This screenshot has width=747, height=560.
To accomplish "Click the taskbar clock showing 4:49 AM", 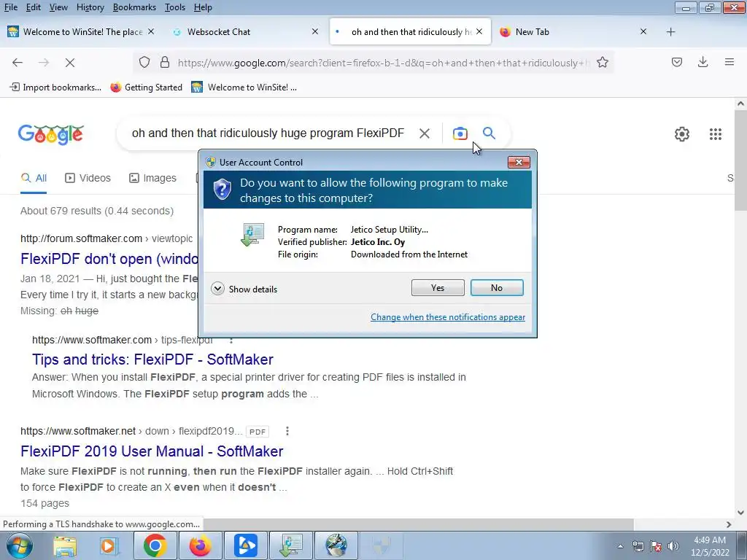I will pyautogui.click(x=710, y=546).
